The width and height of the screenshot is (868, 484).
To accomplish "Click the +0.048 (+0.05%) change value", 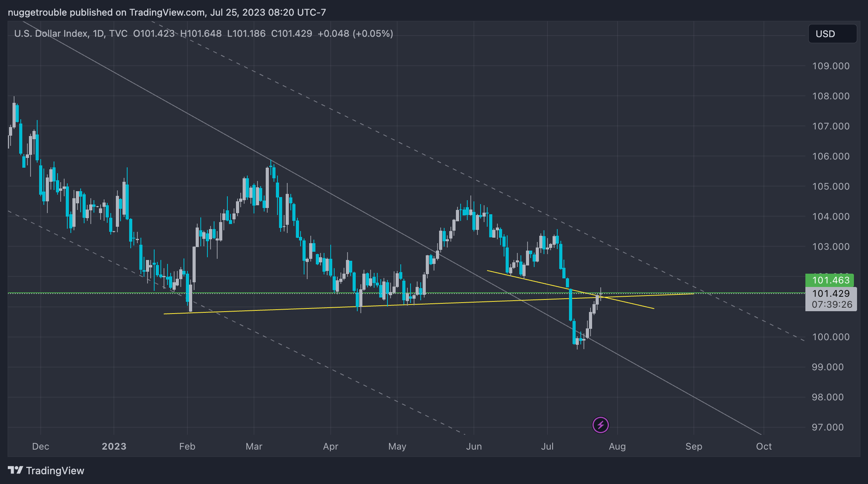I will tap(355, 34).
